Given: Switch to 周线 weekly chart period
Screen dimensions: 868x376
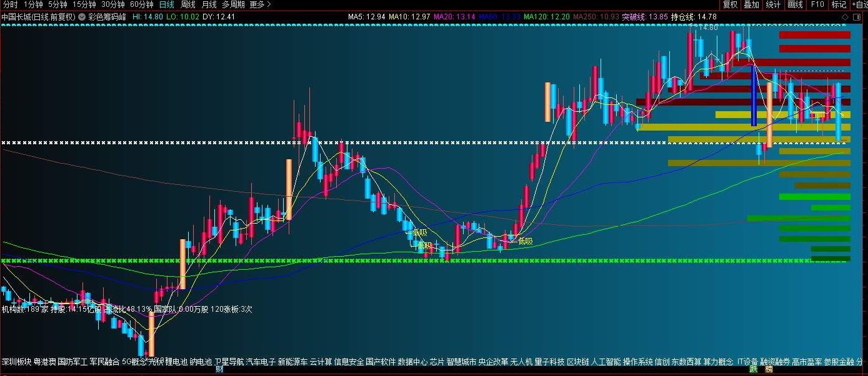Looking at the screenshot, I should point(188,4).
